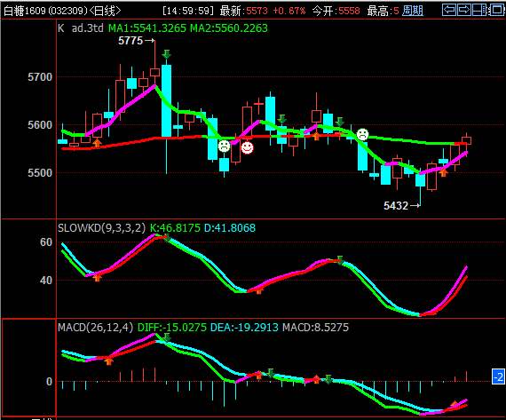
Task: Click the white sad face signal marker
Action: 362,134
